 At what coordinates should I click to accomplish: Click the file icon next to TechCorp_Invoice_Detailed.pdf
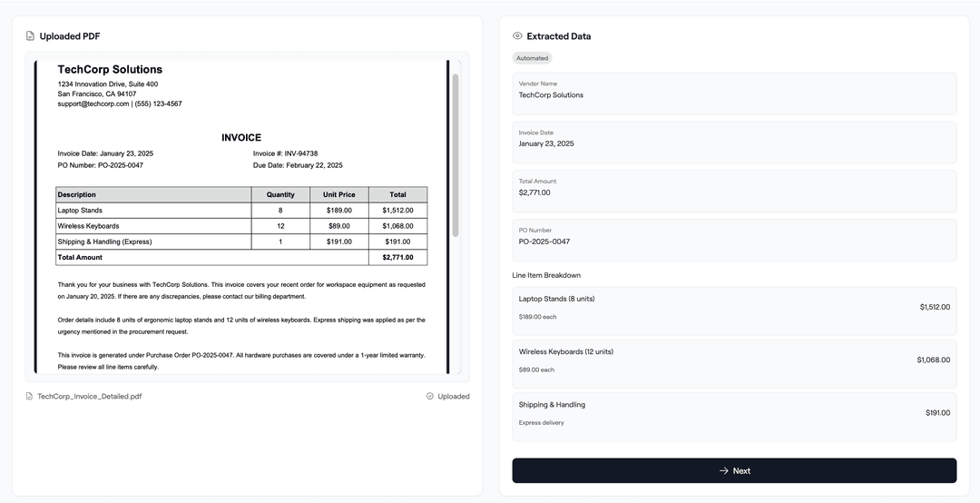pos(29,397)
